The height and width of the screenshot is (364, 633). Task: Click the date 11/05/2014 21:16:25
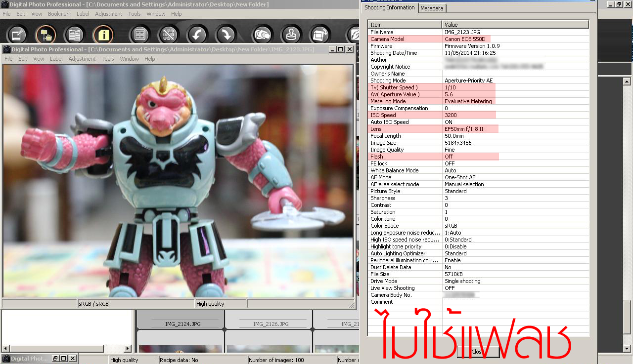(x=470, y=53)
